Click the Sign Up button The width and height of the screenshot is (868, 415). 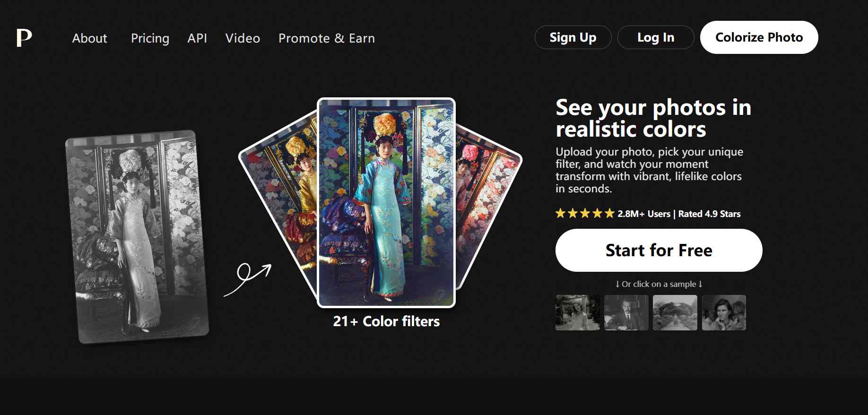tap(573, 37)
